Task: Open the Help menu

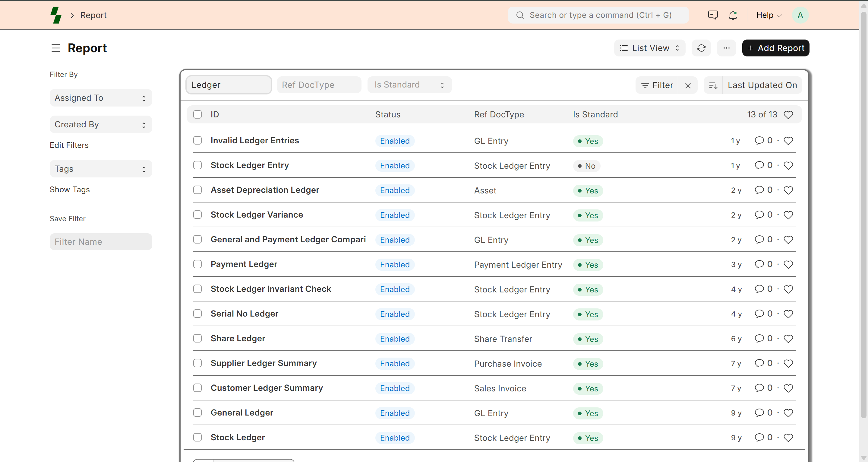Action: [769, 15]
